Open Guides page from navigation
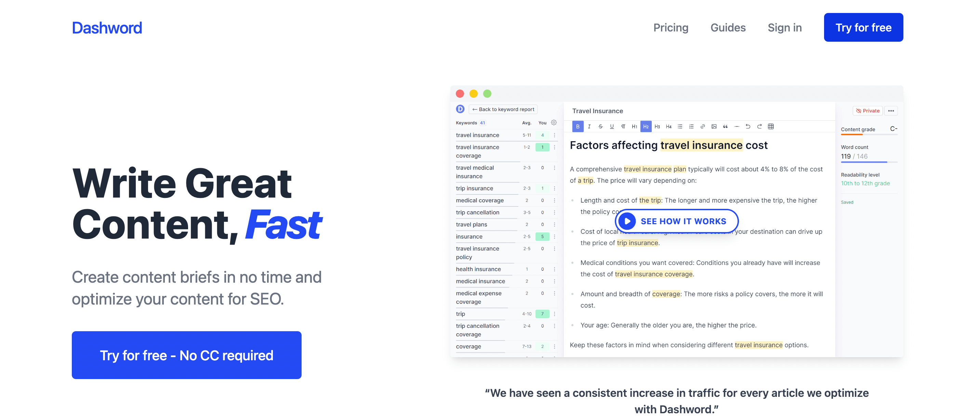The width and height of the screenshot is (980, 417). coord(728,27)
